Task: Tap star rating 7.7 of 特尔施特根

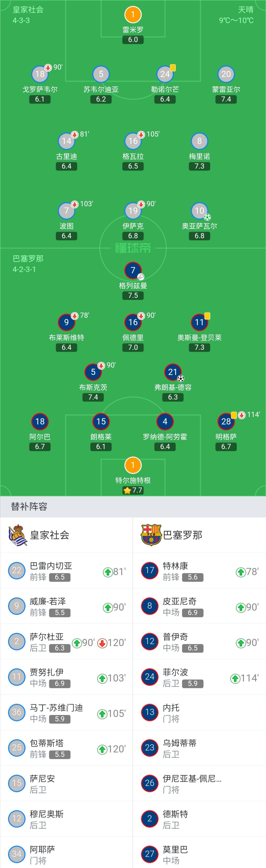Action: [x=133, y=490]
